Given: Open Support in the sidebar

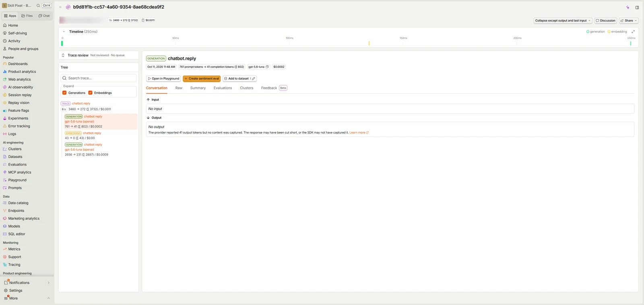Looking at the screenshot, I should click(x=14, y=257).
